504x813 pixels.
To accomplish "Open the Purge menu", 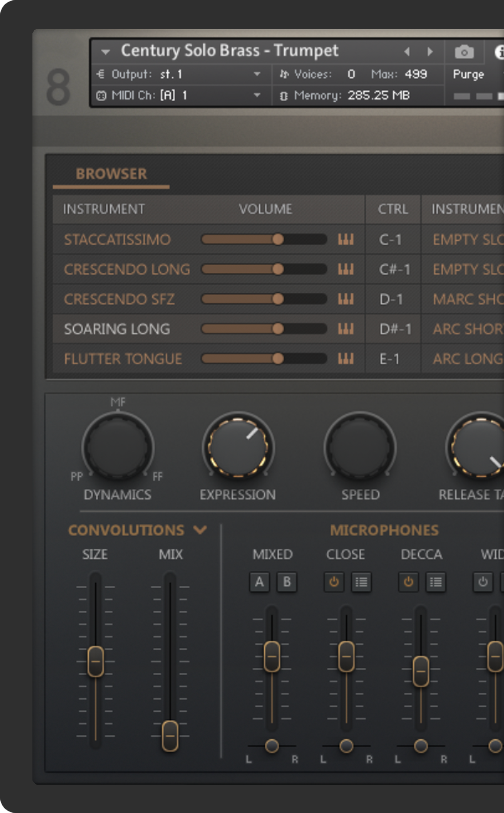I will click(468, 74).
